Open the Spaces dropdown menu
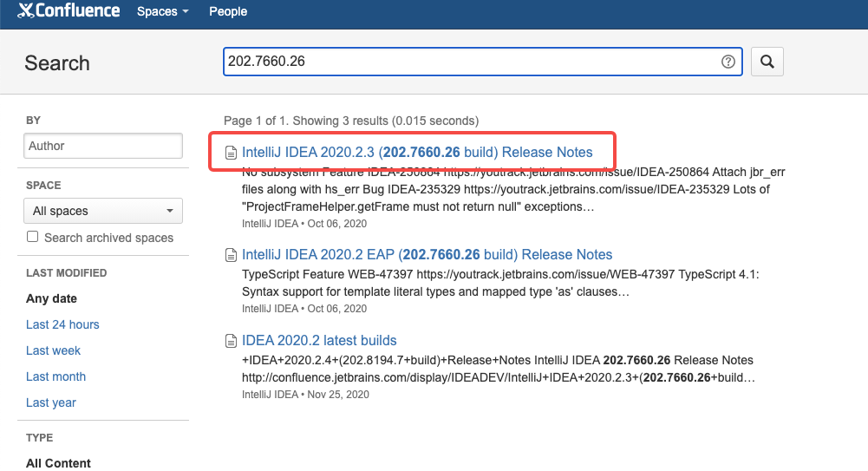The width and height of the screenshot is (868, 471). click(x=163, y=11)
